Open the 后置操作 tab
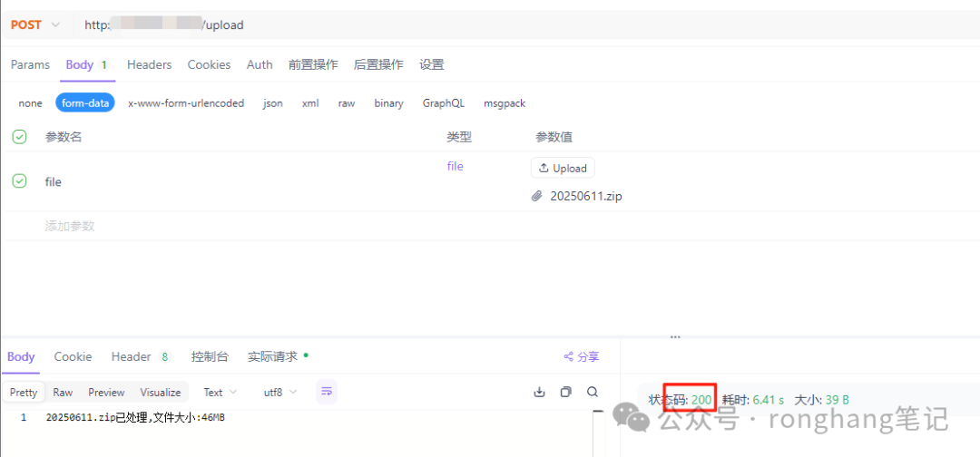 pyautogui.click(x=378, y=64)
